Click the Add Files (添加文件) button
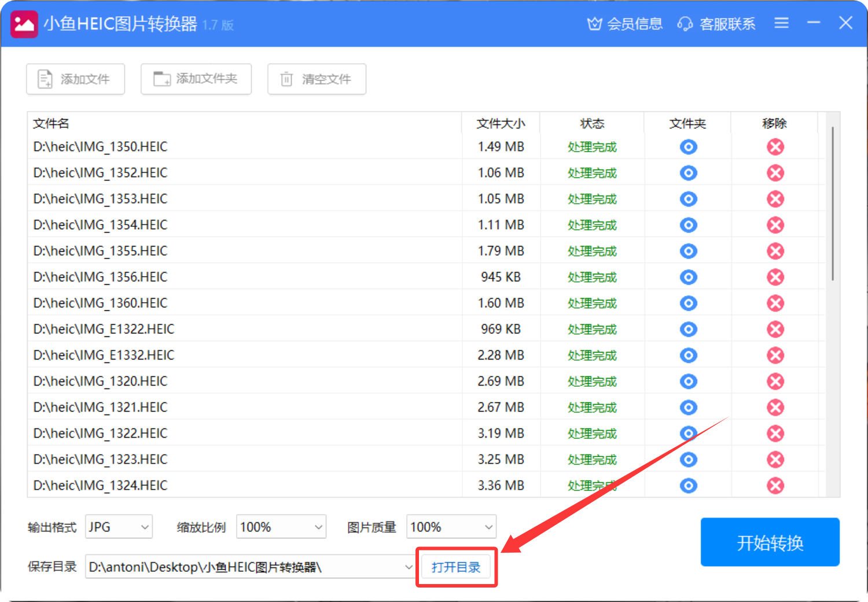Image resolution: width=868 pixels, height=602 pixels. coord(76,79)
